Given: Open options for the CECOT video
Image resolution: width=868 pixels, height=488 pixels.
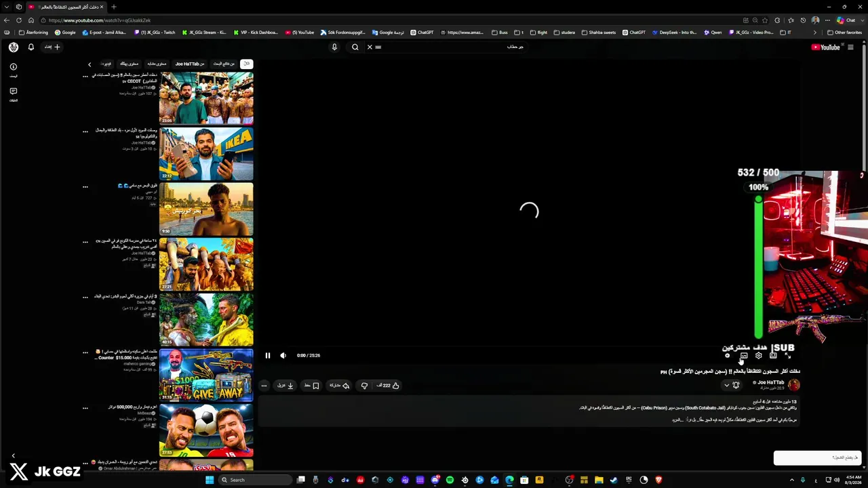Looking at the screenshot, I should point(85,77).
